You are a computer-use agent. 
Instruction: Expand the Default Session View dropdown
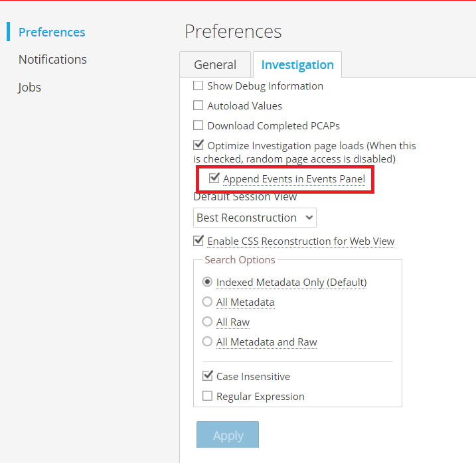pos(255,218)
